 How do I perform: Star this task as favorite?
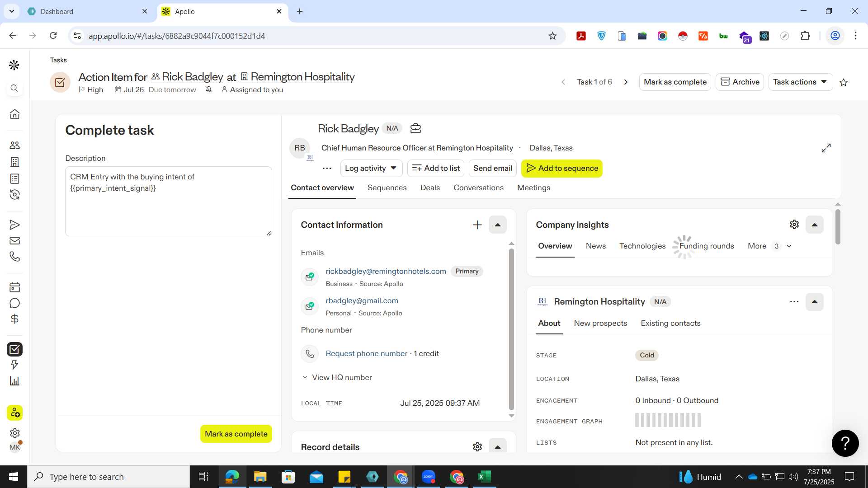pos(844,82)
